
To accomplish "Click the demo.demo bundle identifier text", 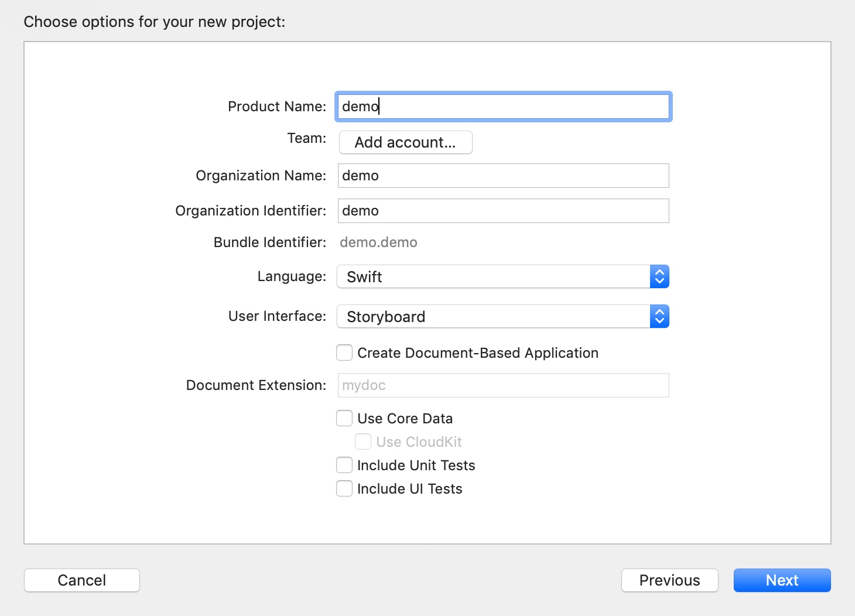I will (x=378, y=242).
